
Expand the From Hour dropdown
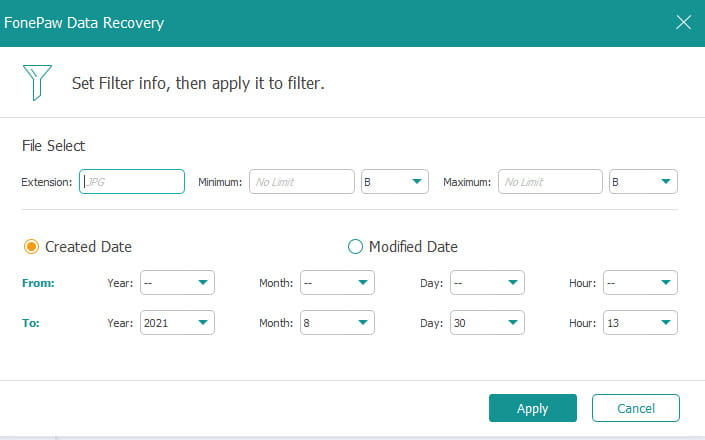pyautogui.click(x=640, y=283)
